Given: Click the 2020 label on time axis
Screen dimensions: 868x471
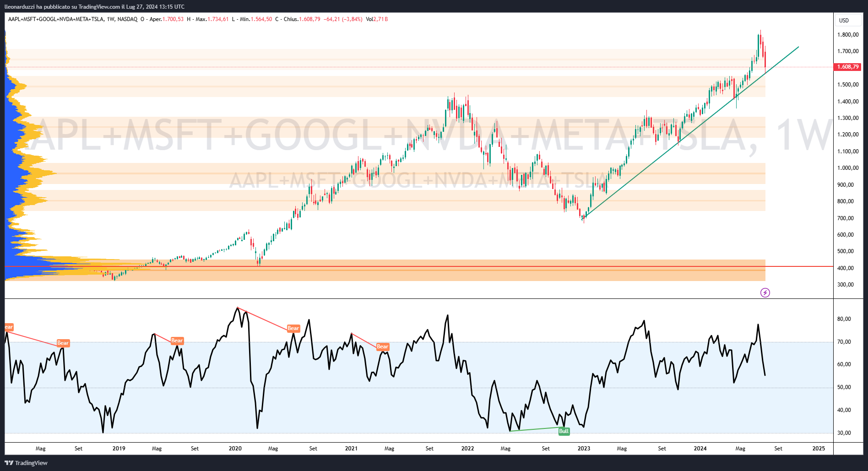Looking at the screenshot, I should (235, 449).
